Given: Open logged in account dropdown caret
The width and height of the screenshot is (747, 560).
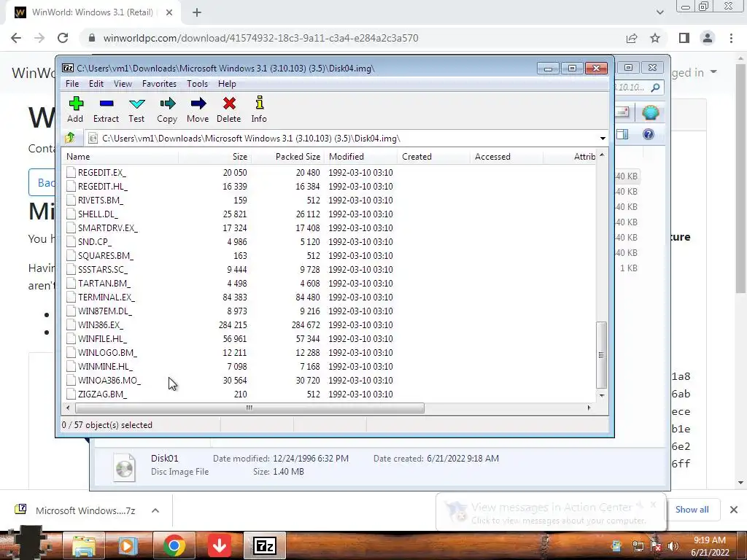Looking at the screenshot, I should (713, 72).
